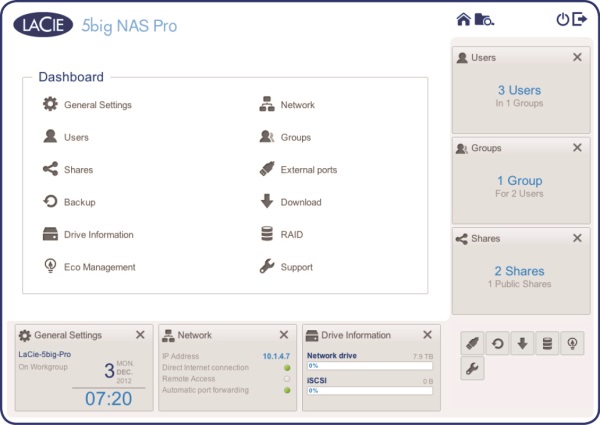Click the drive icon beside Drive Information in Dashboard
Screen dimensions: 600x425
click(50, 234)
